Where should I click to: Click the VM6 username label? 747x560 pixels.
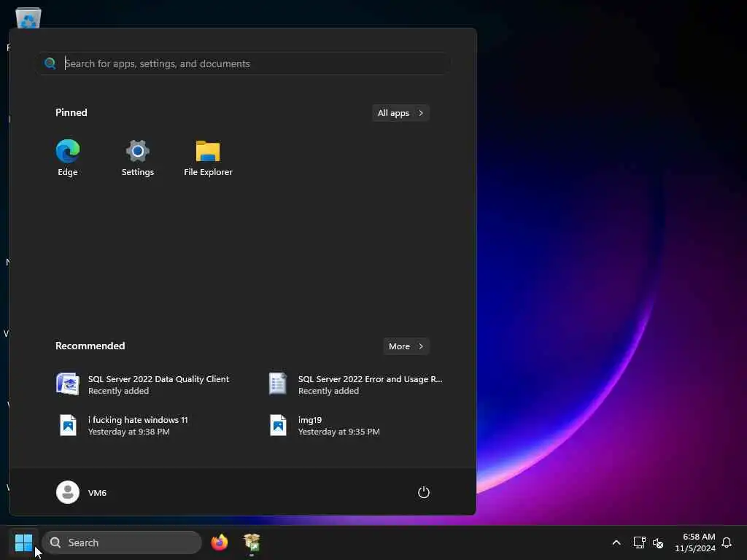(97, 493)
